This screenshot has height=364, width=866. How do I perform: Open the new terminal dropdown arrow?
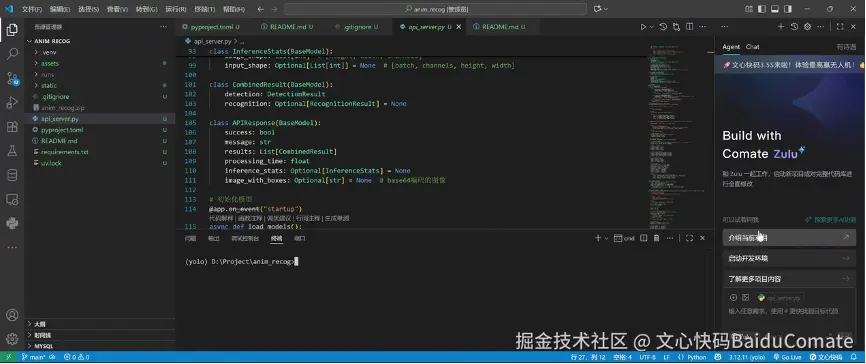coord(606,239)
